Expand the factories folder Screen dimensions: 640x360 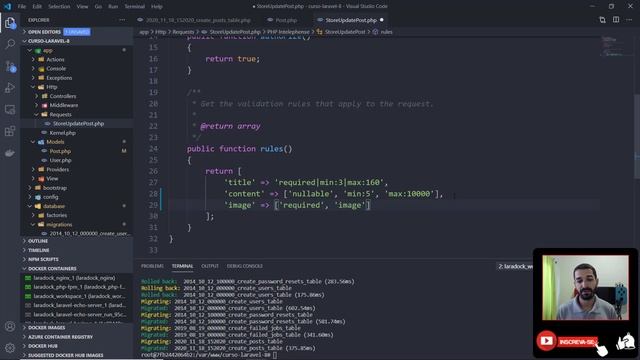pyautogui.click(x=77, y=215)
